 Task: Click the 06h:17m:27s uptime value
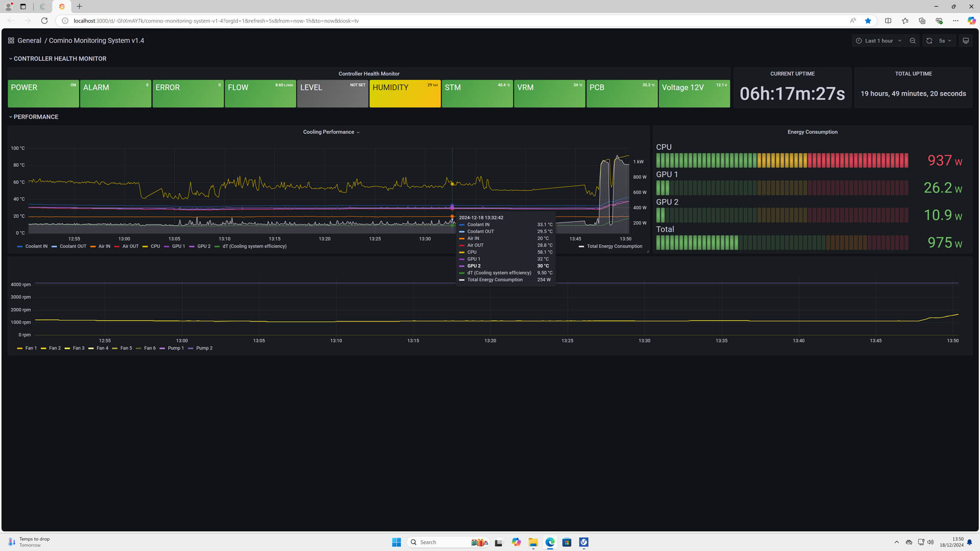pyautogui.click(x=792, y=94)
